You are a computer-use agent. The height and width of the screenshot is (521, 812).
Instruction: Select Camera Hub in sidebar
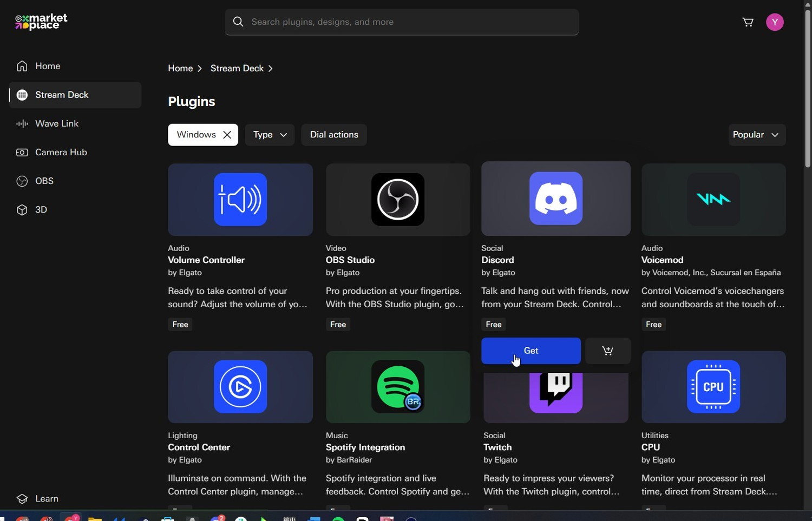coord(61,152)
